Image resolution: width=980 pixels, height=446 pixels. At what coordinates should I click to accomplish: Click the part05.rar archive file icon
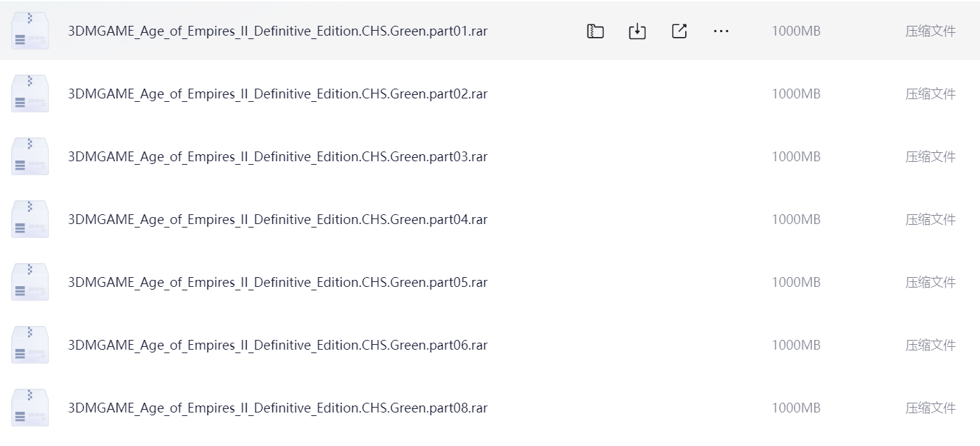click(x=30, y=282)
